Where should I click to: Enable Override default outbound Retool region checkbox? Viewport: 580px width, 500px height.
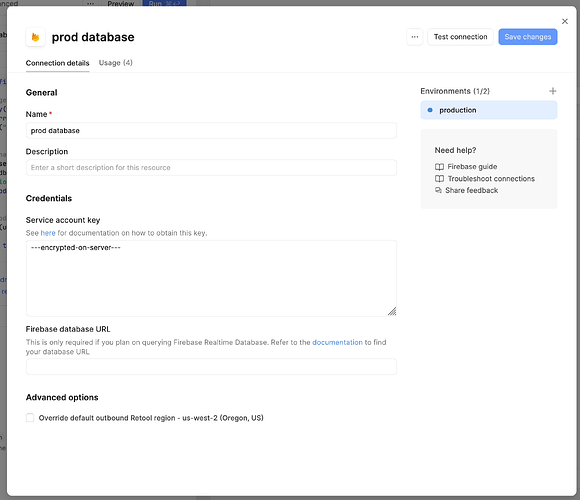tap(30, 418)
